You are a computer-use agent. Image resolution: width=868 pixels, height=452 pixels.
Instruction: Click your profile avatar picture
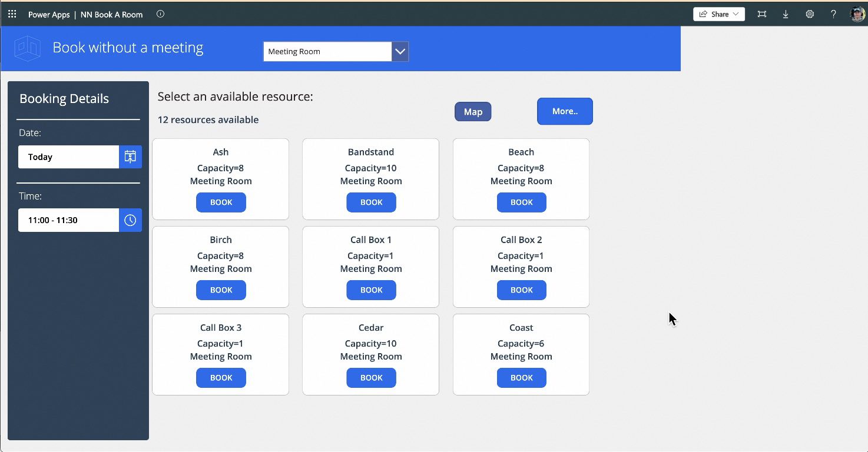pyautogui.click(x=857, y=14)
